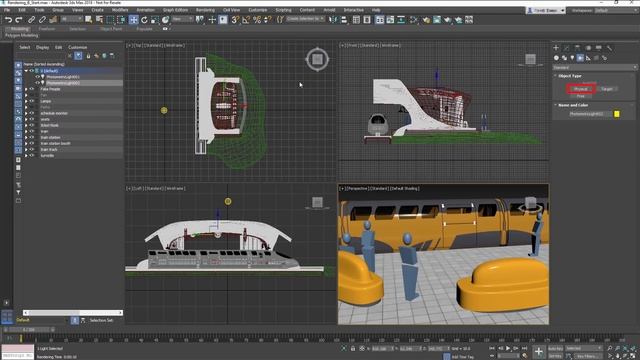Click the Scene Explorer horizontal scrollbar
Viewport: 640px width, 360px height.
[x=73, y=313]
